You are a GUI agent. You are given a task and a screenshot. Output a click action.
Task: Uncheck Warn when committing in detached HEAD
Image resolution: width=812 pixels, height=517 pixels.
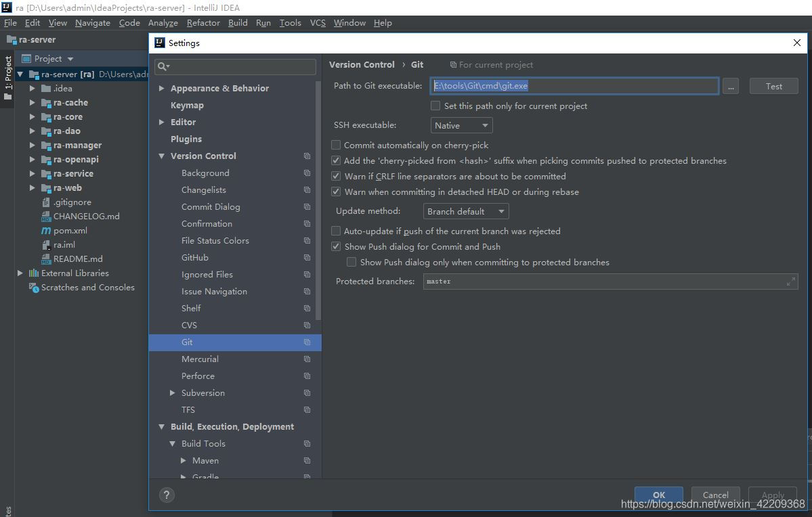(336, 192)
